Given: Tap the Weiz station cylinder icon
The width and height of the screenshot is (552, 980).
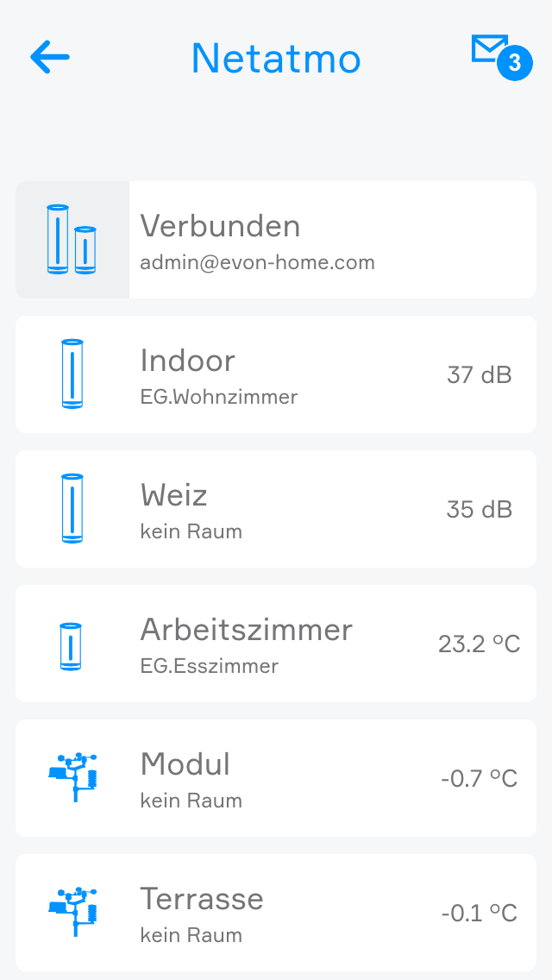Looking at the screenshot, I should (72, 508).
